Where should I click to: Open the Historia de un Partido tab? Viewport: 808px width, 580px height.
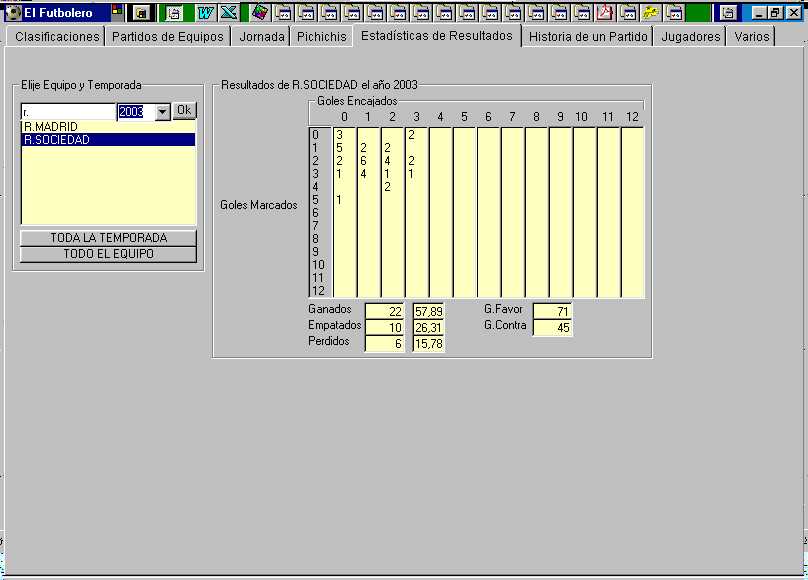588,37
